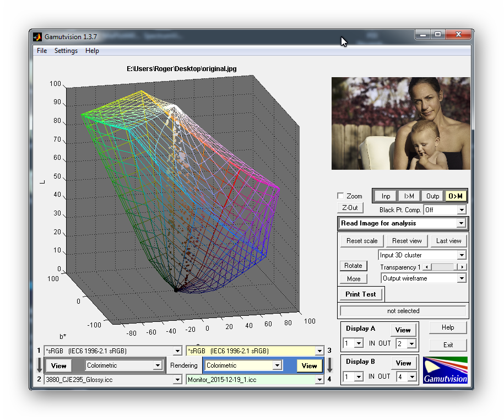Viewport: 504px width, 420px height.
Task: Toggle the Inp display mode button
Action: point(386,196)
